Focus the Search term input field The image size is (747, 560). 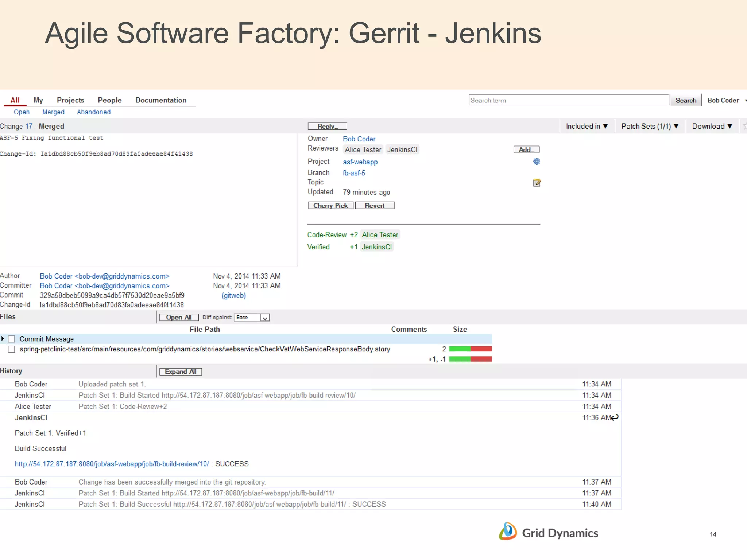(x=569, y=100)
